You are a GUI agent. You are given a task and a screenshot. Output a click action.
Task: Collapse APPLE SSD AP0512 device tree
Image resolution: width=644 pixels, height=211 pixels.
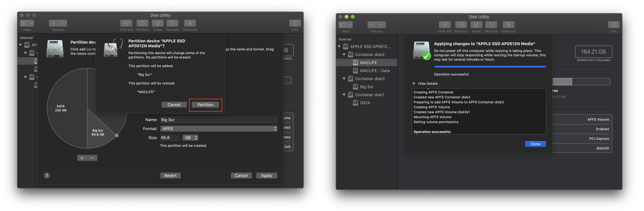[x=339, y=47]
